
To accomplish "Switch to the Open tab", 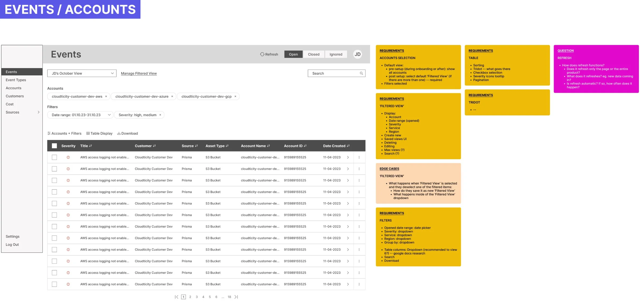I will pyautogui.click(x=293, y=54).
